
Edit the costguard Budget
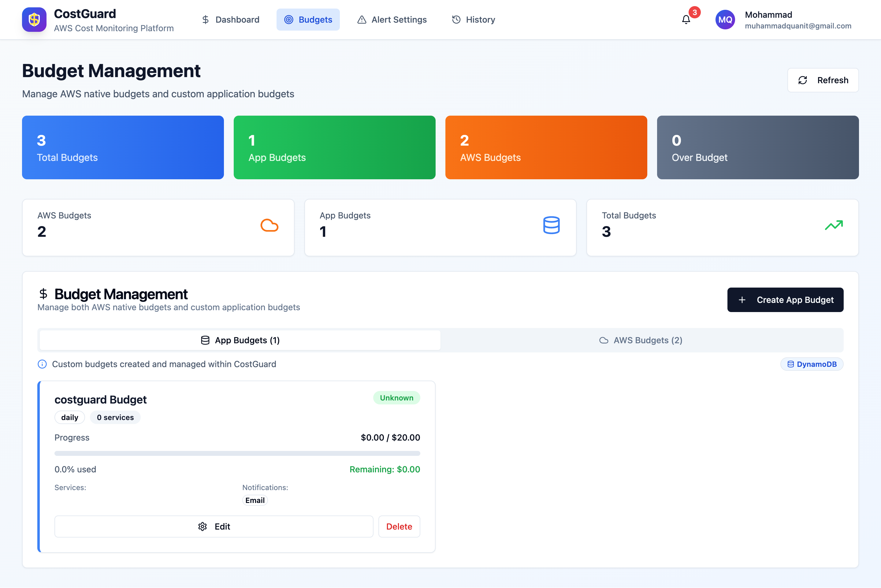pos(214,527)
